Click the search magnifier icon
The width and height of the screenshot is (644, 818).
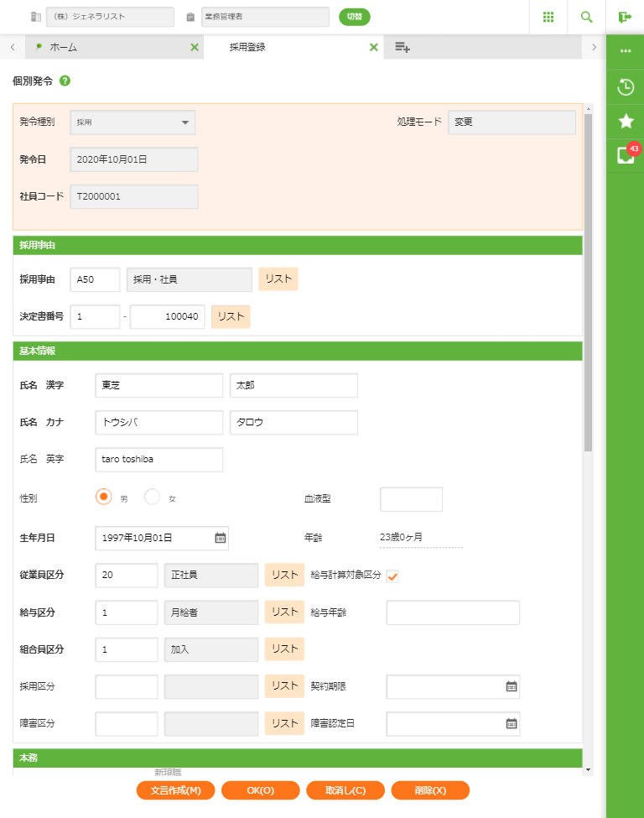click(586, 17)
